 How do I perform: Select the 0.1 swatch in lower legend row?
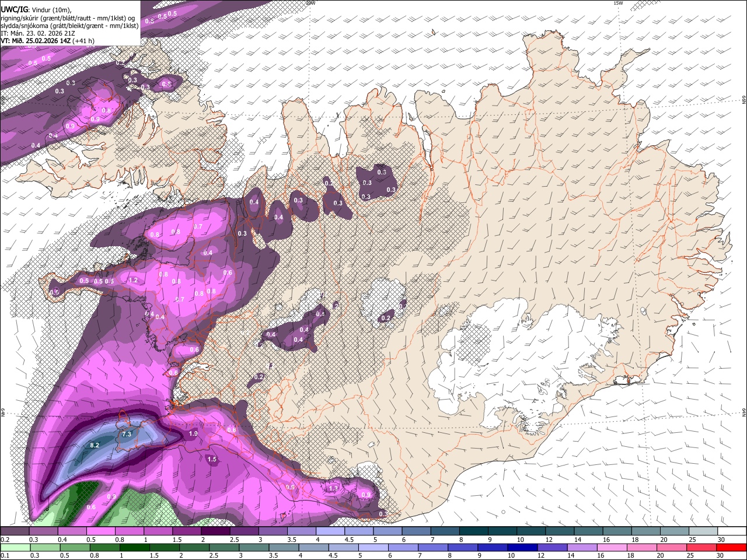click(x=15, y=547)
